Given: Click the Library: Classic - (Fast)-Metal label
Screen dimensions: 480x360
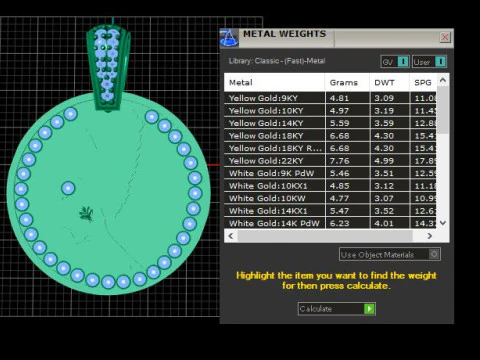Looking at the screenshot, I should pyautogui.click(x=277, y=61).
